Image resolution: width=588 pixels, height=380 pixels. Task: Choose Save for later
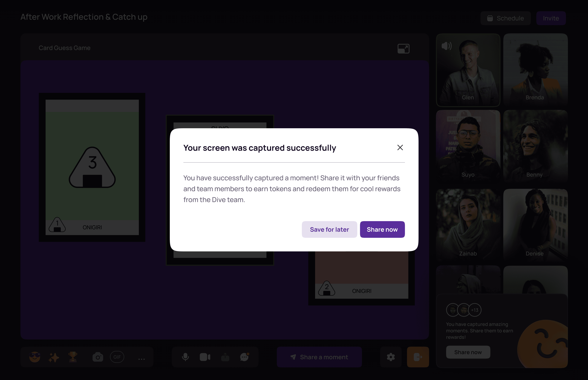point(329,229)
